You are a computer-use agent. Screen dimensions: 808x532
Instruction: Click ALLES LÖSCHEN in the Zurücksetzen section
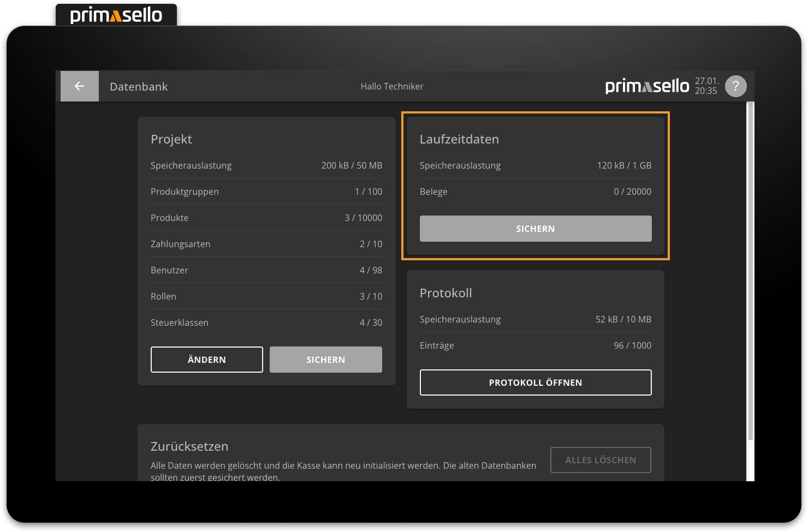click(601, 460)
